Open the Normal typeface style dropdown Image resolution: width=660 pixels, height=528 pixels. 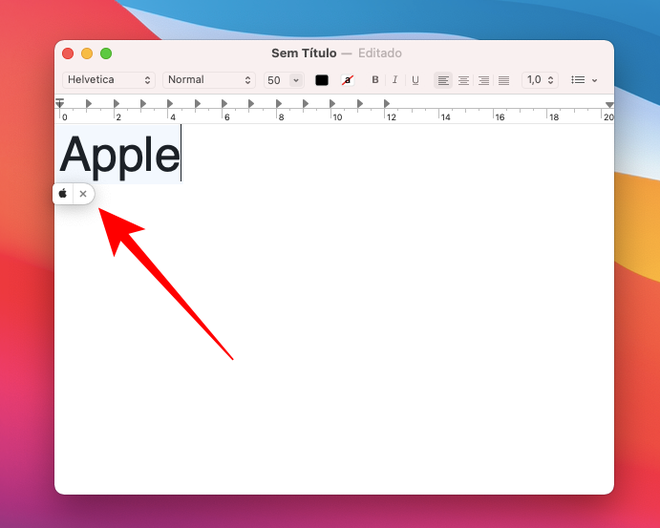(x=209, y=80)
